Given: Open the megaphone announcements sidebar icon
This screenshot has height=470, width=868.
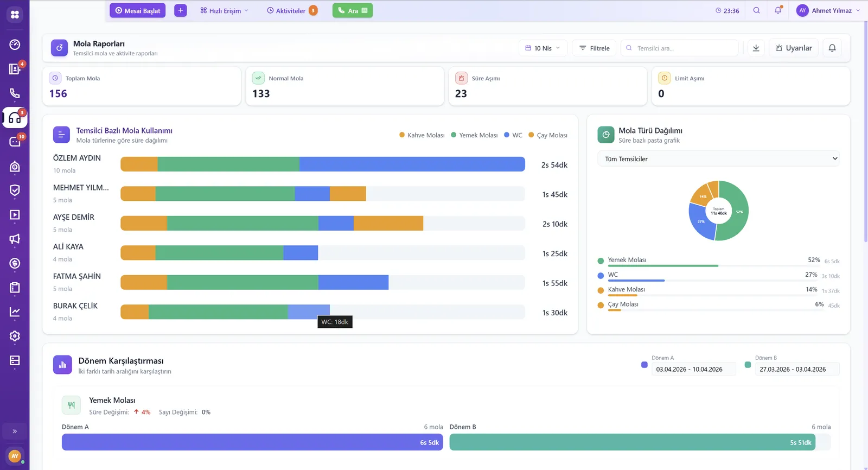Looking at the screenshot, I should [15, 239].
